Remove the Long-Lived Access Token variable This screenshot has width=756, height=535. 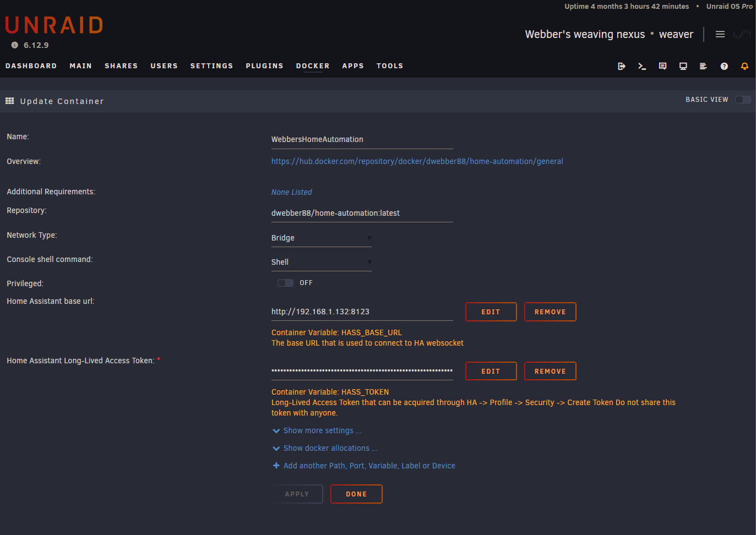click(x=550, y=371)
